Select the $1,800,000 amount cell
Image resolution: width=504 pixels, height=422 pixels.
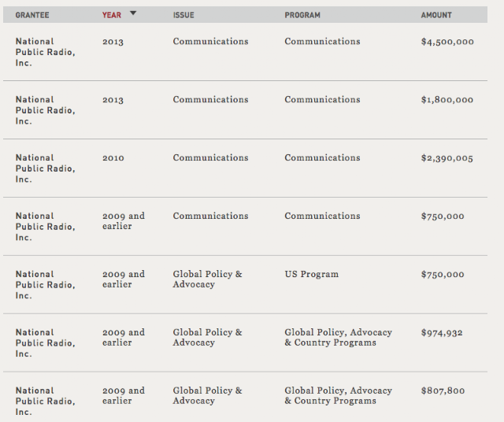tap(447, 100)
